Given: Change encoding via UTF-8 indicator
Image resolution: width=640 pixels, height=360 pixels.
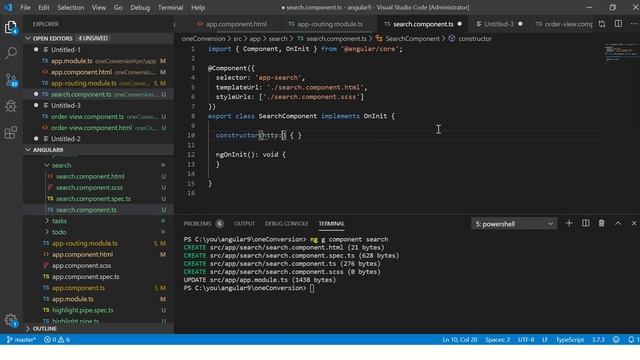Looking at the screenshot, I should pos(526,340).
